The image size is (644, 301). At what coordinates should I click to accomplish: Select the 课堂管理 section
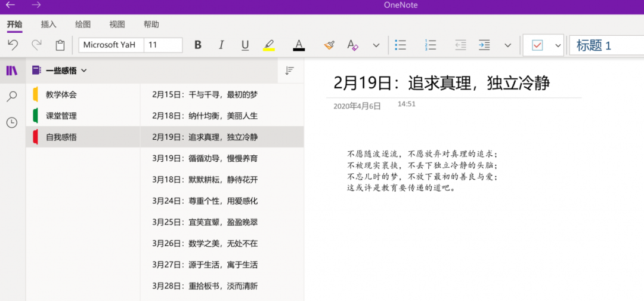click(83, 116)
